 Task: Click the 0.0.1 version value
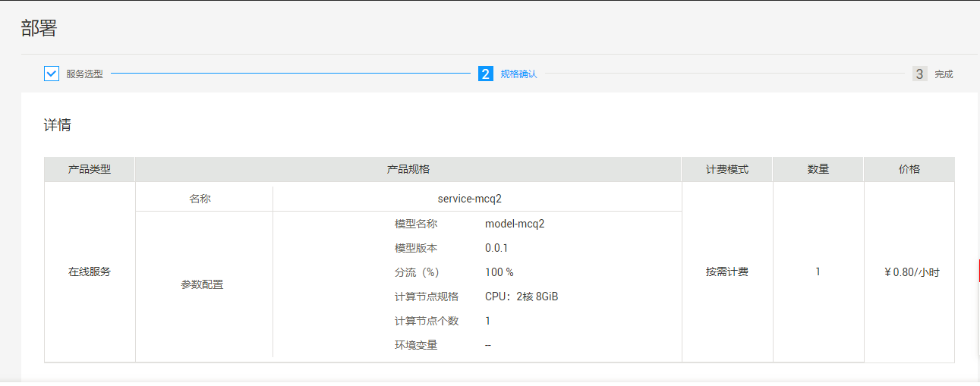tap(496, 248)
